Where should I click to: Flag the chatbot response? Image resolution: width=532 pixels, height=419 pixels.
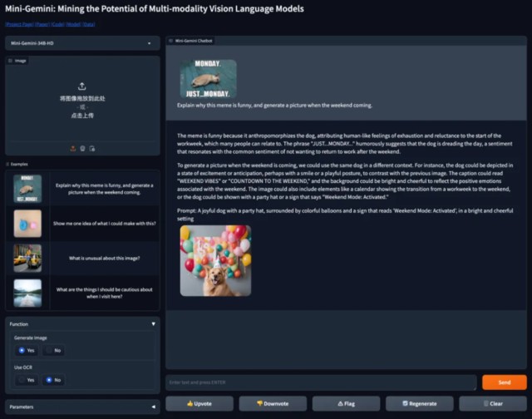(x=346, y=403)
